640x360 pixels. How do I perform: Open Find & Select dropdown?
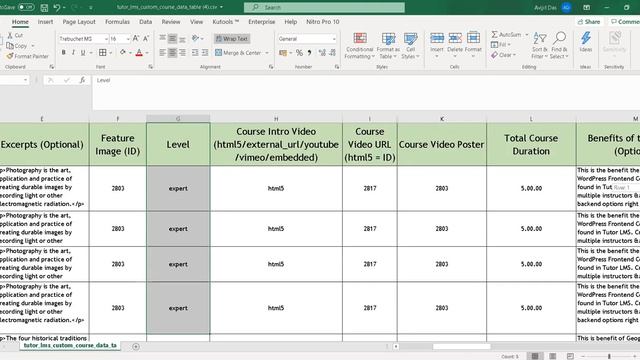click(x=559, y=46)
